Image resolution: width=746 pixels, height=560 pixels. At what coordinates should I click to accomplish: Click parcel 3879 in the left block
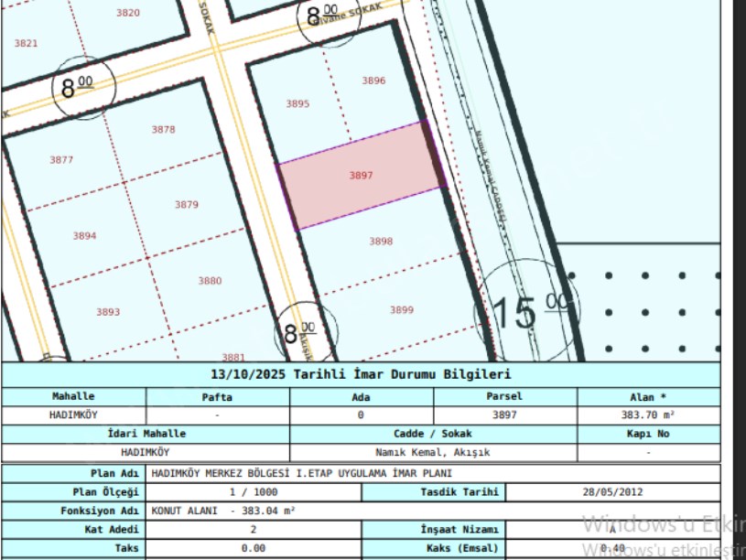tap(186, 205)
